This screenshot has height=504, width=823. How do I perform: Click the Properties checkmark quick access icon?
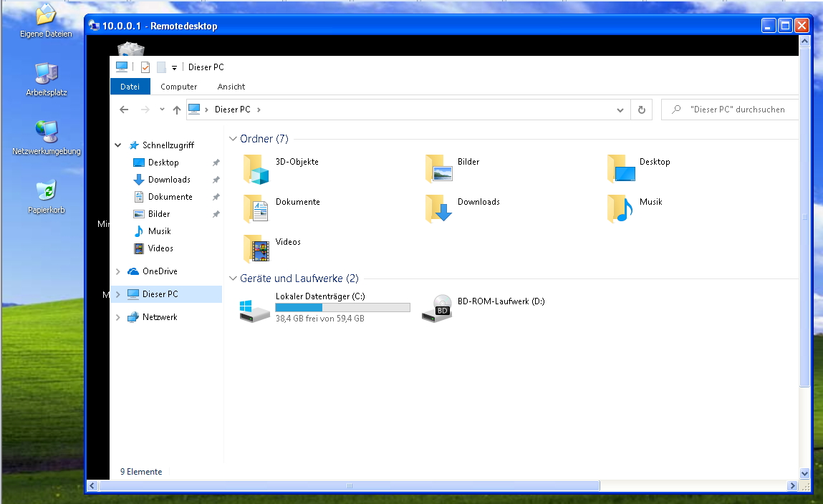coord(145,67)
